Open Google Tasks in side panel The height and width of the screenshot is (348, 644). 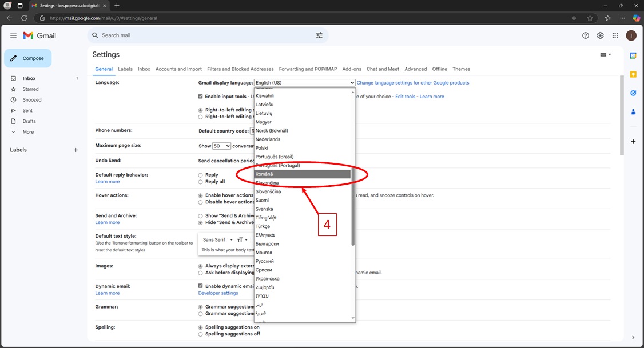pos(633,93)
